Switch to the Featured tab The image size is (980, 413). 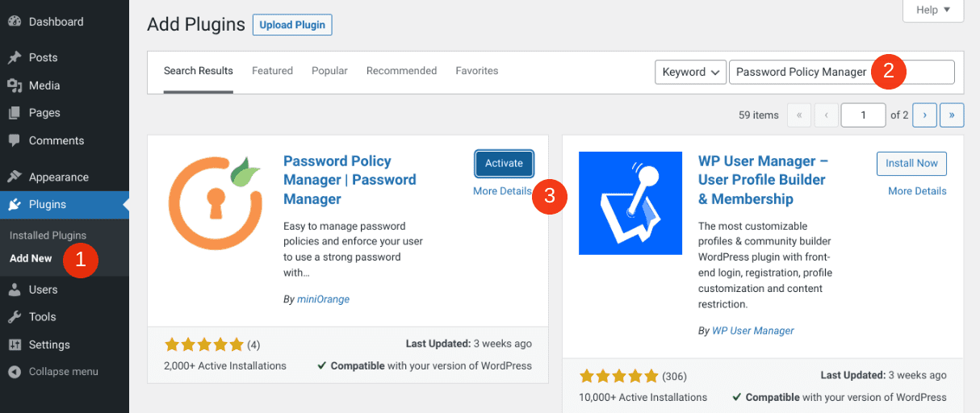[x=272, y=71]
